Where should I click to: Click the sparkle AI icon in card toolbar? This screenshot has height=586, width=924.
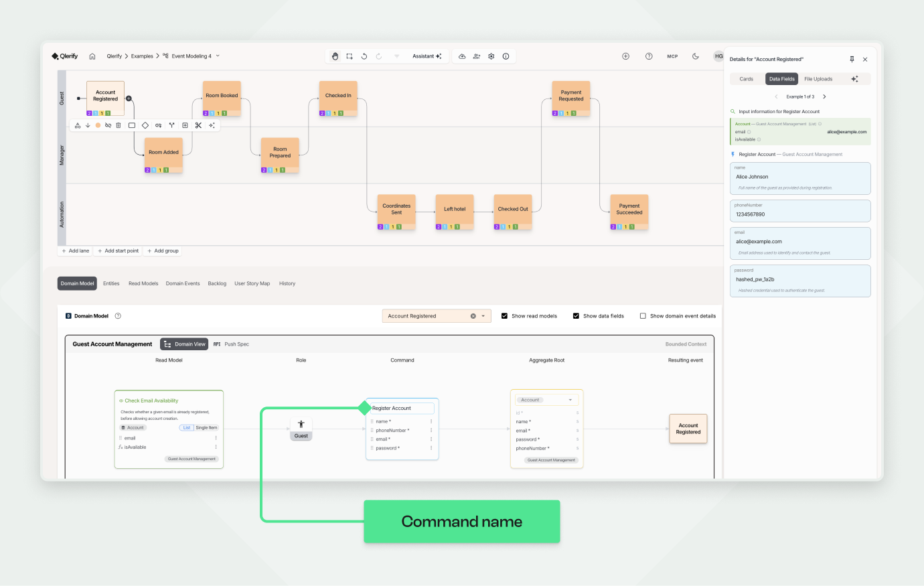212,125
